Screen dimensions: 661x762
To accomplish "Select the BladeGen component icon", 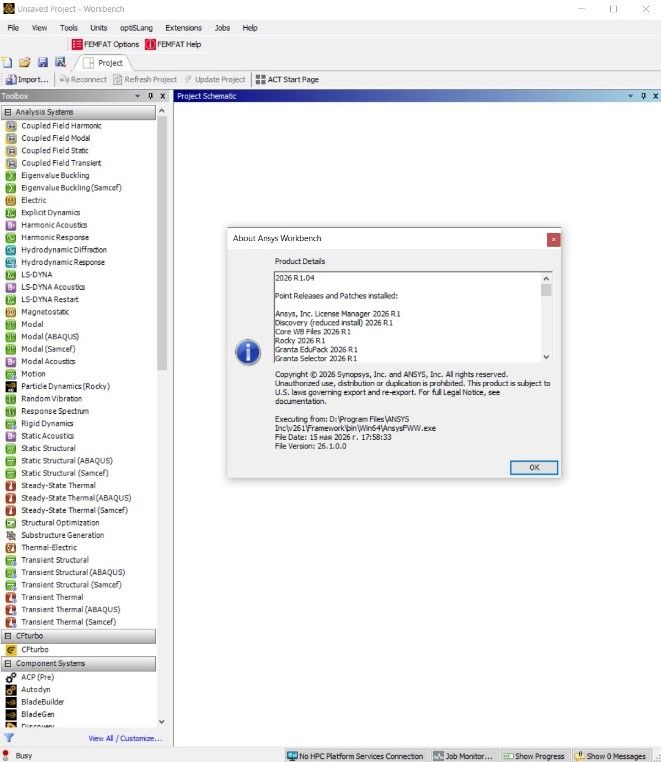I will (x=11, y=714).
